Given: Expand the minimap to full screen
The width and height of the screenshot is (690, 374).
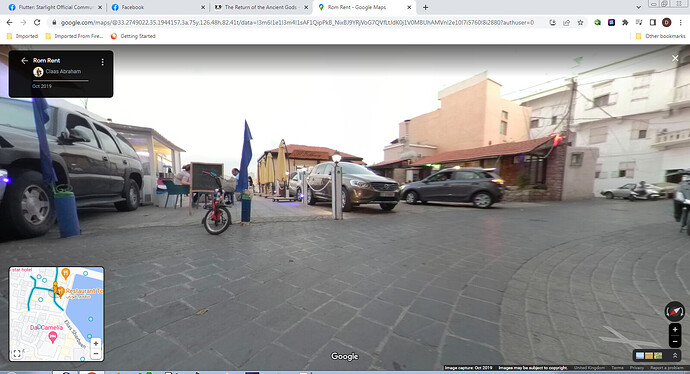Looking at the screenshot, I should (17, 353).
